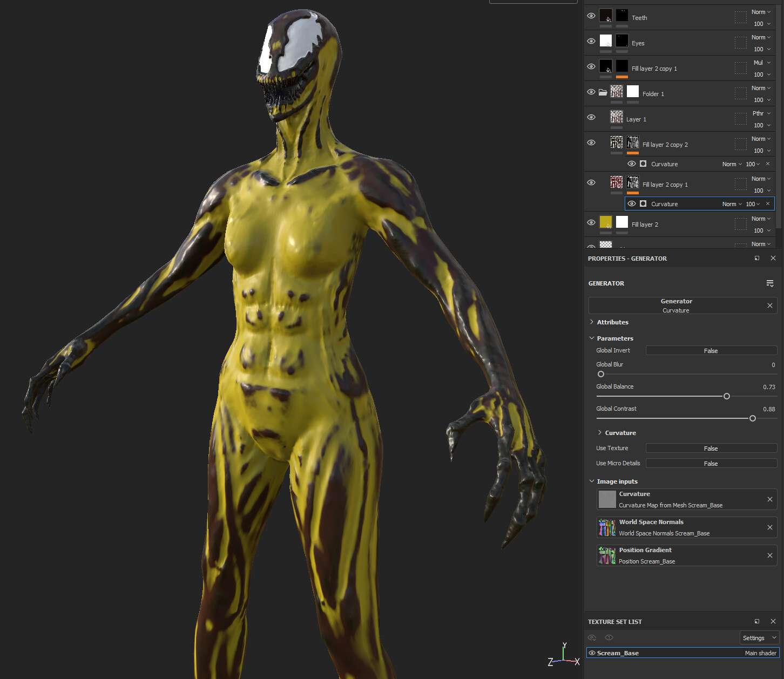Open the Generator presets menu icon

(769, 283)
